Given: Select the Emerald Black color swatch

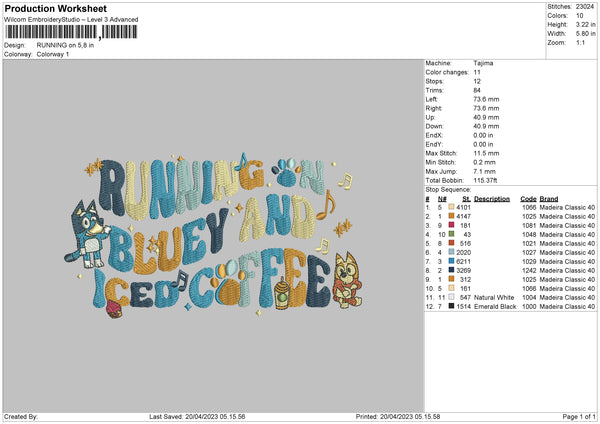Looking at the screenshot, I should point(451,306).
